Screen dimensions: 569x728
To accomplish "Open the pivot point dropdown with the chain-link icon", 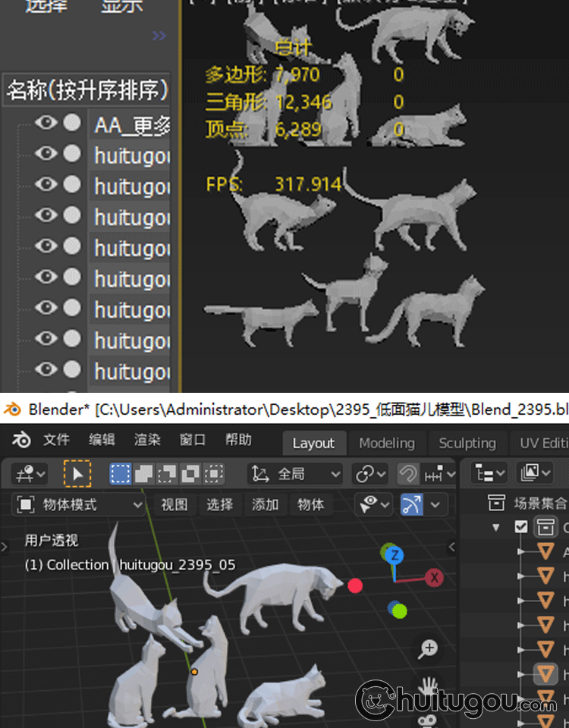I will coord(369,474).
